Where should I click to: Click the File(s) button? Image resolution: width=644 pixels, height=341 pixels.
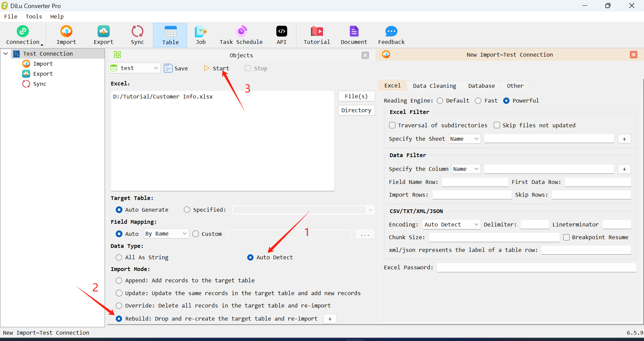click(x=356, y=96)
